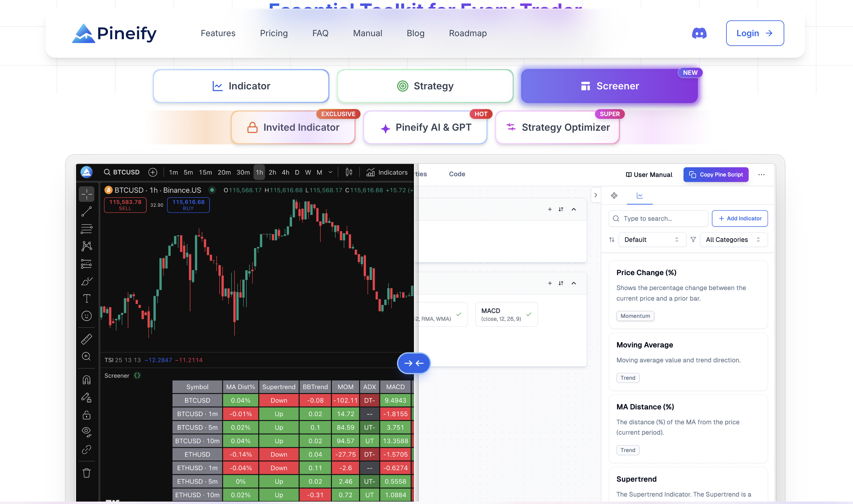Toggle the lock drawings icon
The image size is (853, 504).
[86, 415]
